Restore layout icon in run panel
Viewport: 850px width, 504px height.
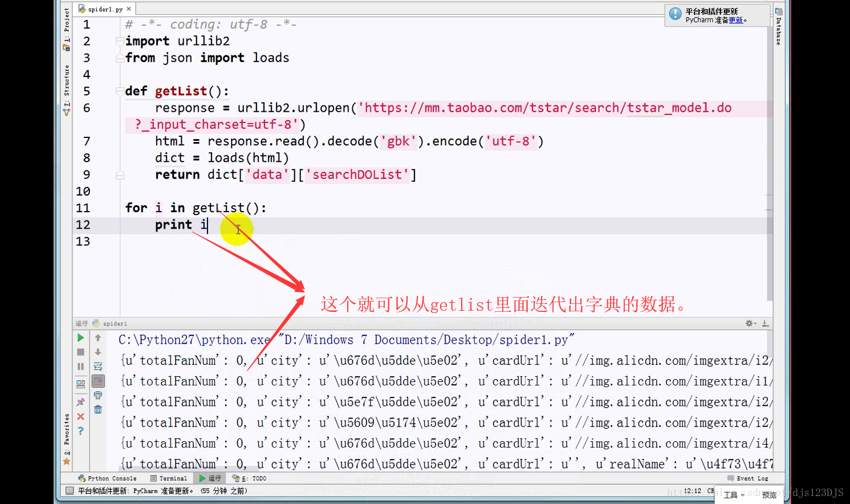pos(80,384)
